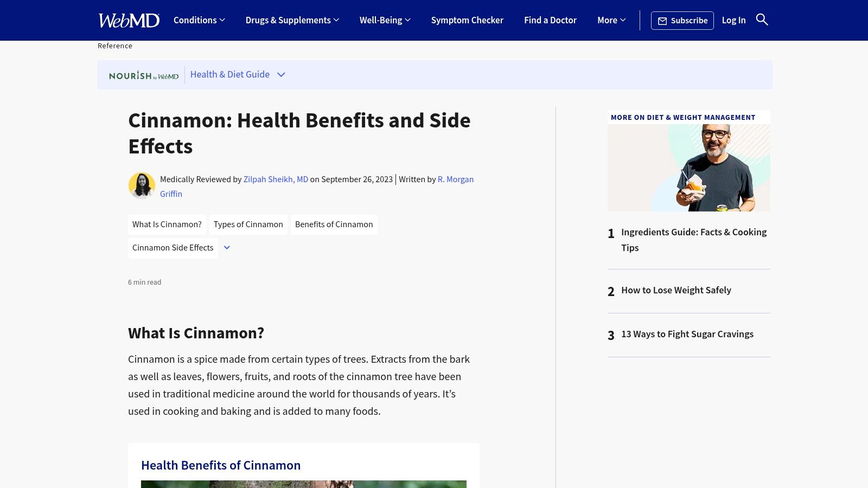
Task: Click the Nourish by WebMD logo
Action: (x=144, y=75)
